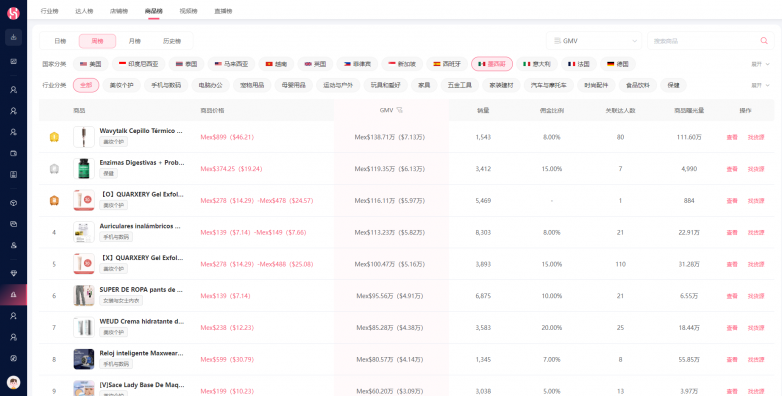Click the GMV column sort icon
The image size is (782, 396).
pyautogui.click(x=399, y=110)
